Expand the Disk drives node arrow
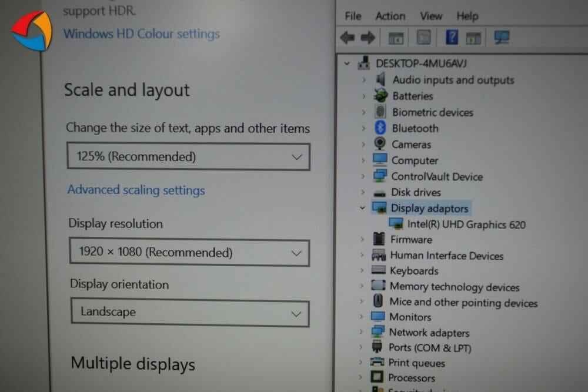The width and height of the screenshot is (588, 392). pos(363,192)
